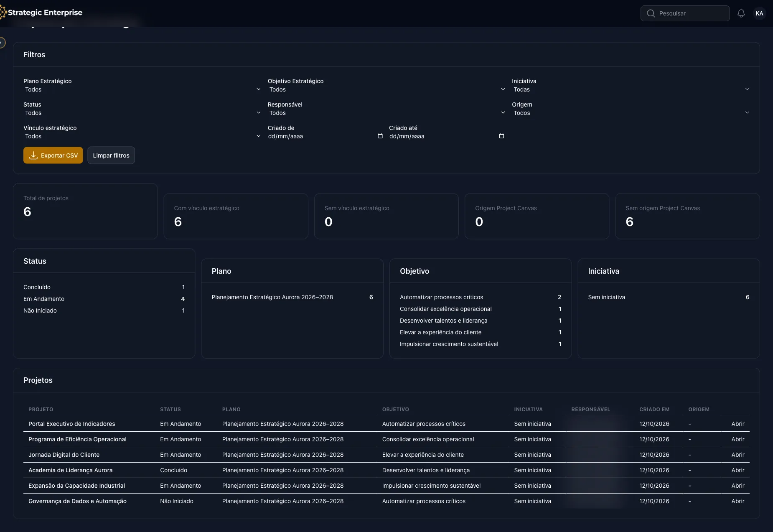Image resolution: width=773 pixels, height=532 pixels.
Task: Click Planejamento Estratégico Aurora in Plano panel
Action: [x=292, y=297]
